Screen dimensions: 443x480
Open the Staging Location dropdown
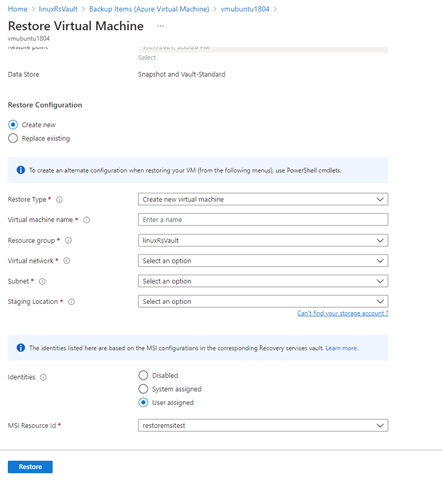tap(263, 301)
